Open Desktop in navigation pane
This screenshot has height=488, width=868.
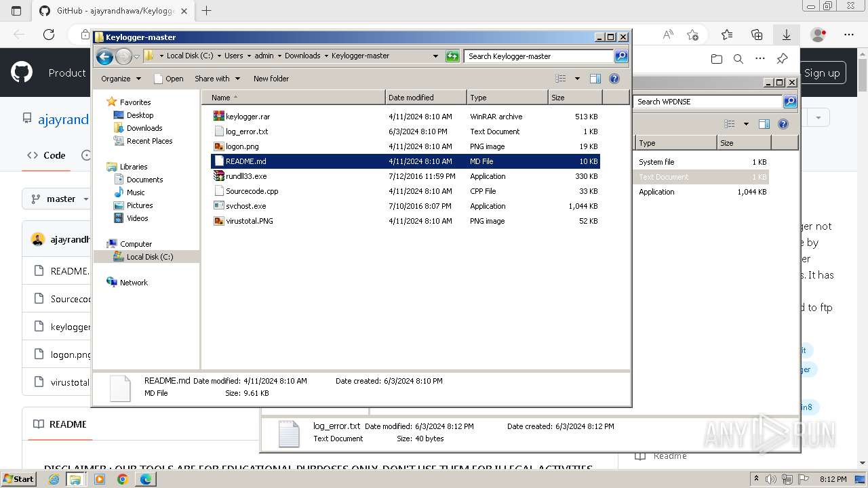pos(140,115)
